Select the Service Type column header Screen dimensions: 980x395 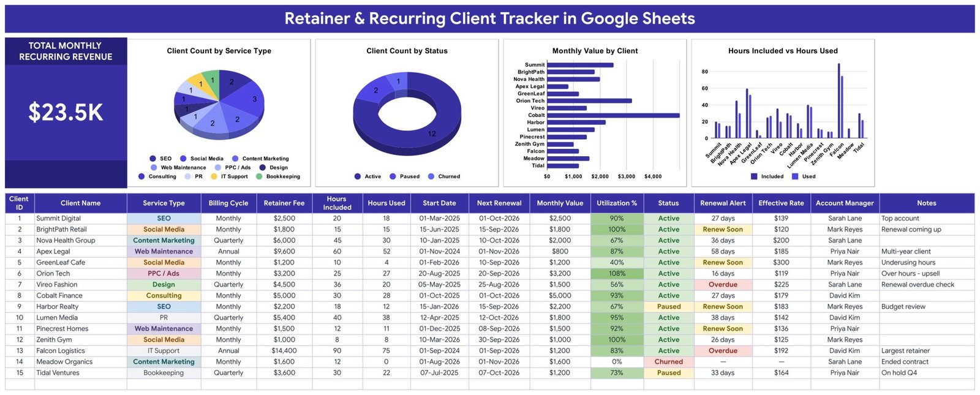click(164, 203)
